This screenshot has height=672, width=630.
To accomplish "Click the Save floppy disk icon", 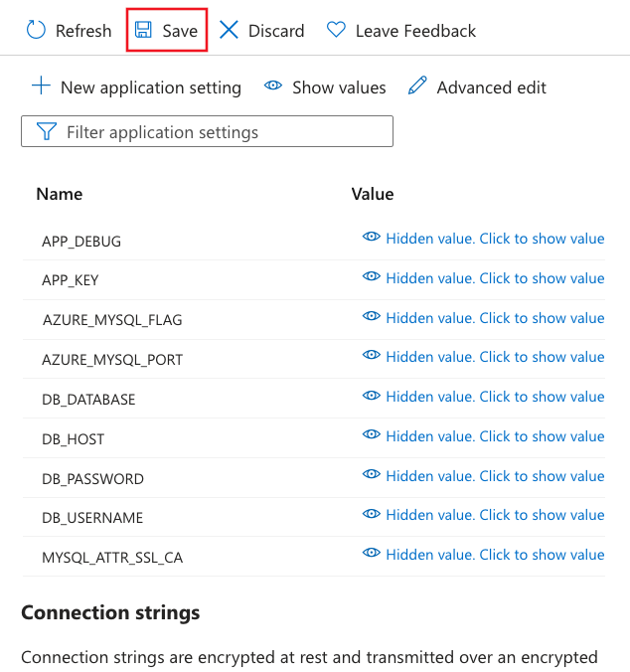I will point(143,31).
